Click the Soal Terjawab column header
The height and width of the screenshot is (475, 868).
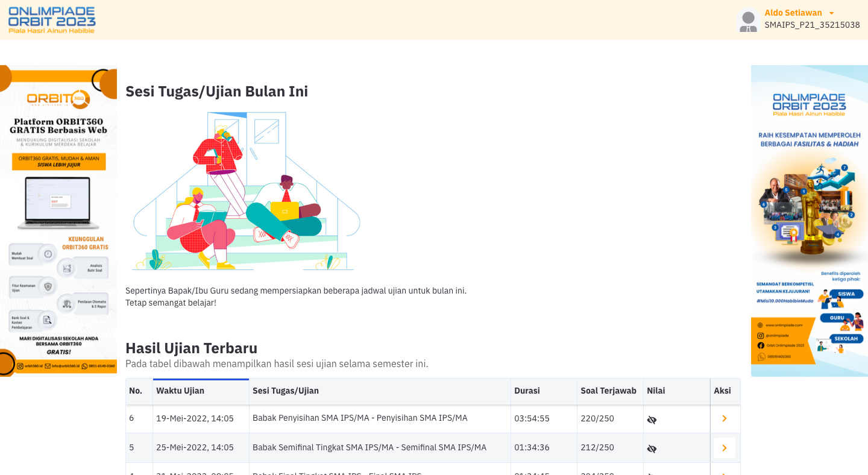coord(608,391)
